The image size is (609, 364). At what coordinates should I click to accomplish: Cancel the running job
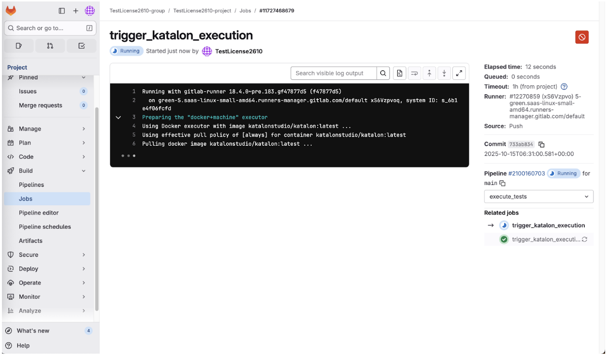pos(581,36)
